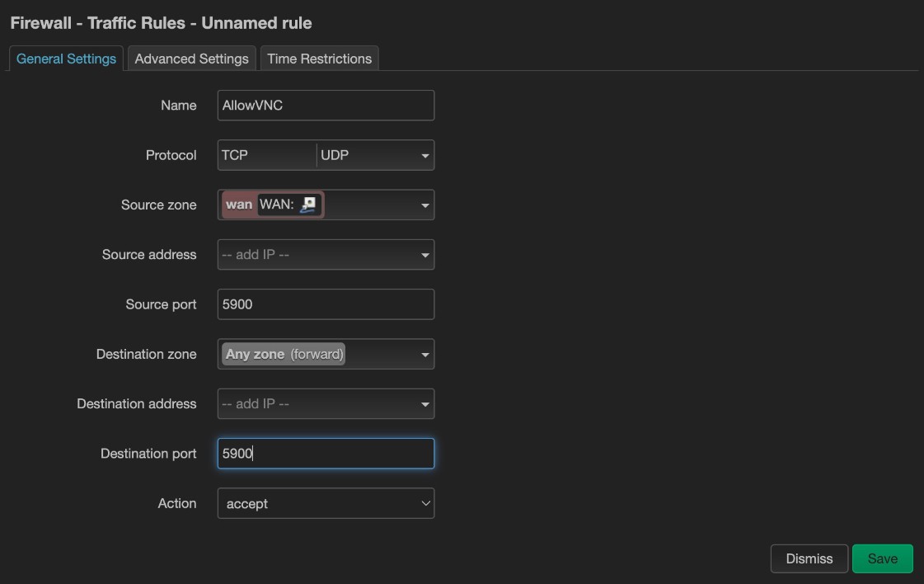Viewport: 924px width, 584px height.
Task: Expand the Destination address dropdown
Action: pyautogui.click(x=424, y=404)
